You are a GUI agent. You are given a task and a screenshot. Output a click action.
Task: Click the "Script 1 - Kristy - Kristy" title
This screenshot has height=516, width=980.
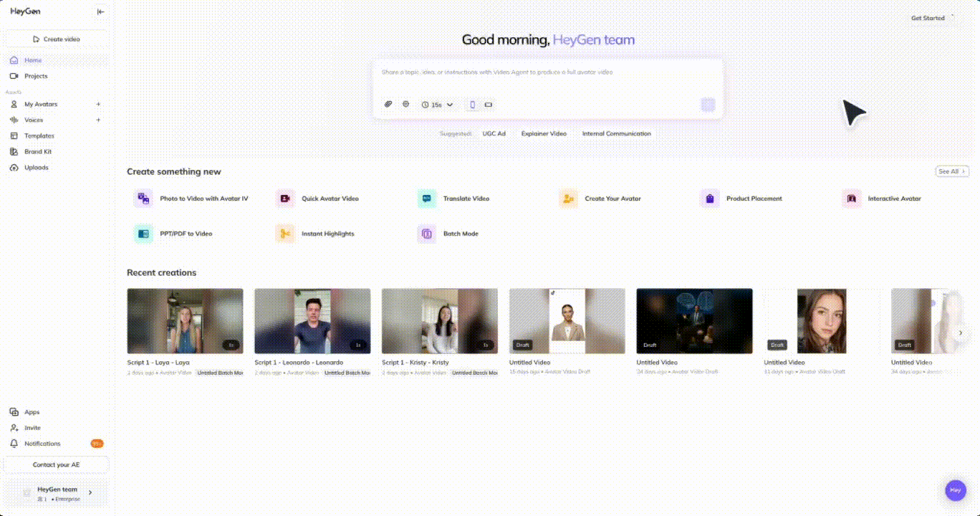coord(415,363)
